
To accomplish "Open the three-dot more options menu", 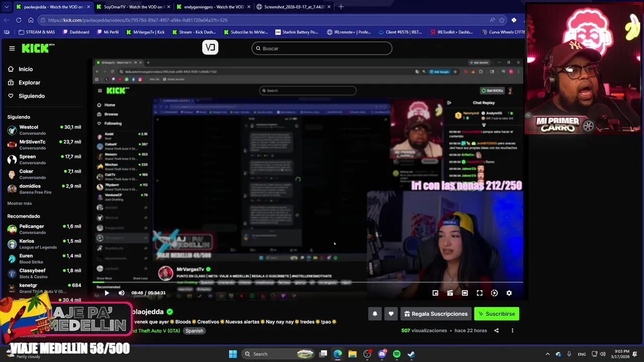I will (512, 330).
